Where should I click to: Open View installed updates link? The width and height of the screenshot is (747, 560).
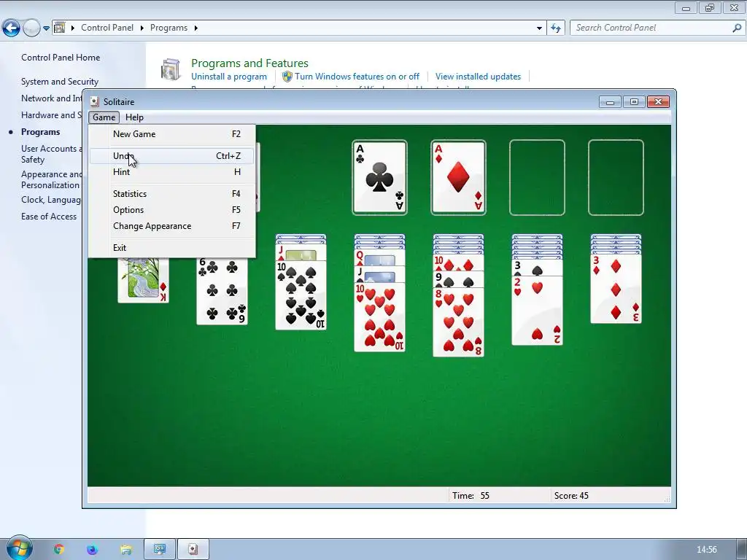pyautogui.click(x=478, y=76)
